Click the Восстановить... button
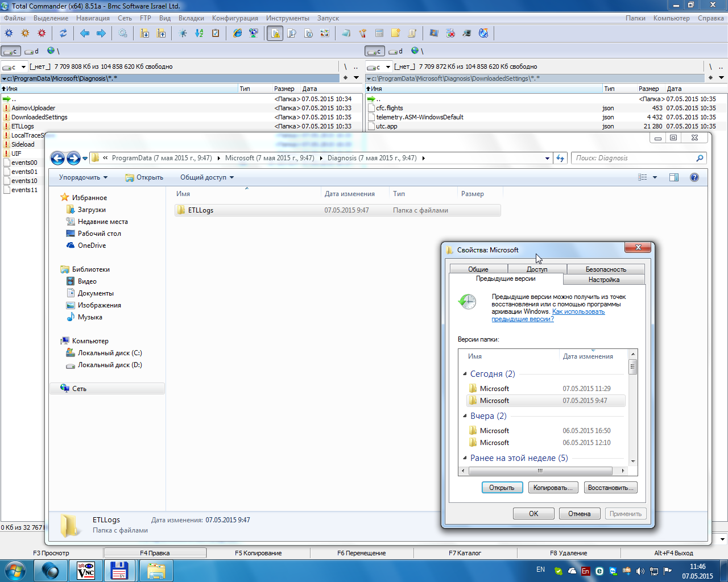This screenshot has height=582, width=728. tap(611, 488)
